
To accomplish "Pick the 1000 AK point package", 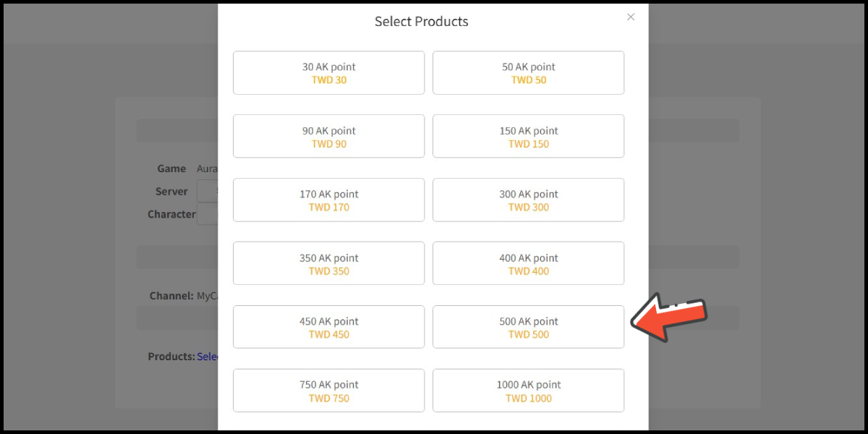I will coord(528,391).
